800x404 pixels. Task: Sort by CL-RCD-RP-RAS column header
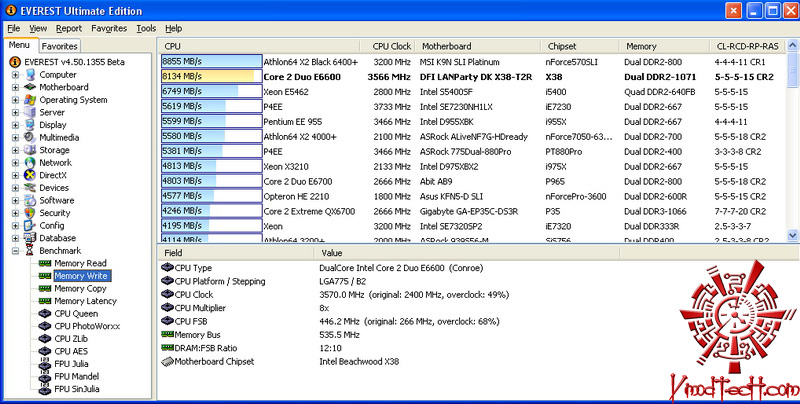click(747, 46)
